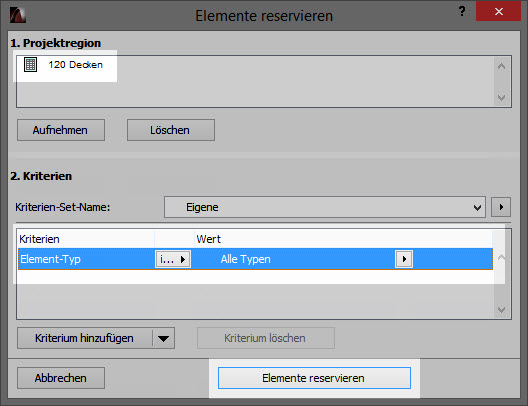Close the Elemente reservieren dialog
The width and height of the screenshot is (528, 406).
tap(499, 11)
